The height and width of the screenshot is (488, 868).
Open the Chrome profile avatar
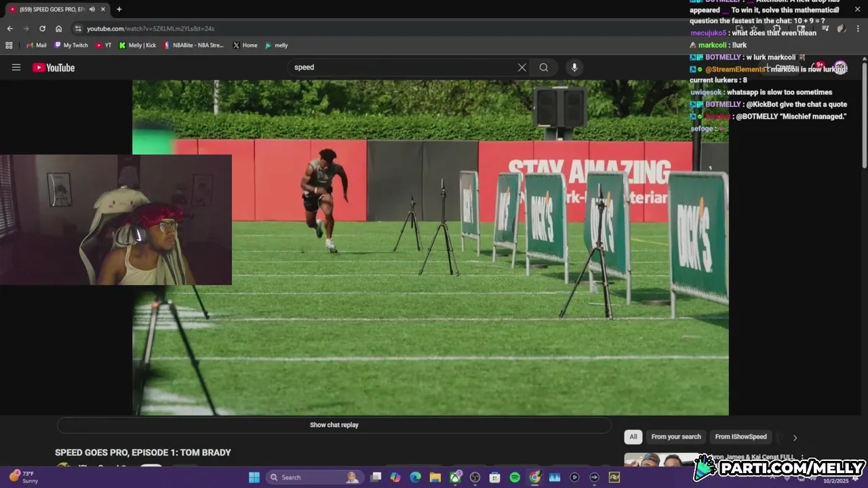point(841,28)
